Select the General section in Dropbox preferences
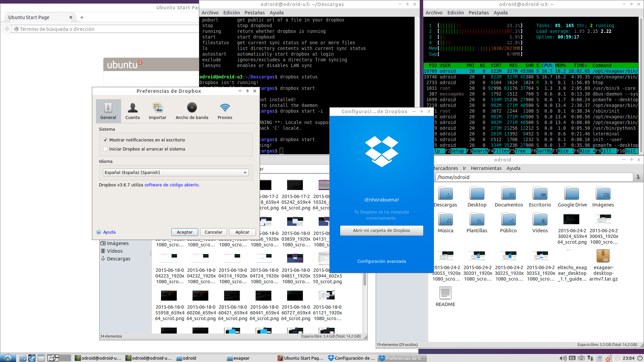Image resolution: width=644 pixels, height=362 pixels. pos(108,111)
